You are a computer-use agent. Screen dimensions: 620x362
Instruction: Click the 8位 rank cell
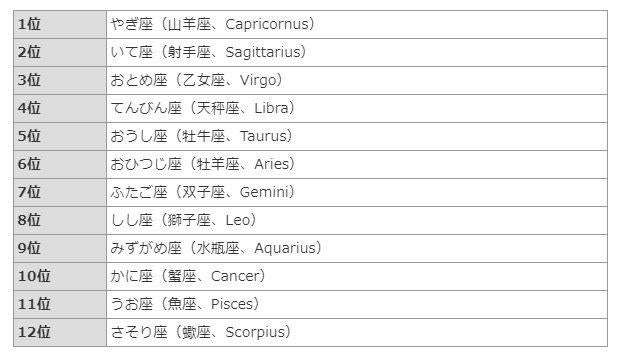[60, 221]
